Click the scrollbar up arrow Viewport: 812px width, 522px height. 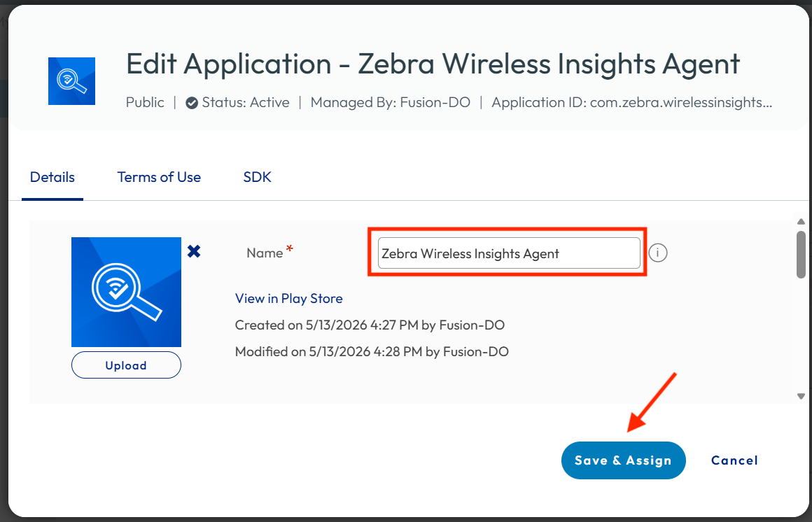point(801,222)
